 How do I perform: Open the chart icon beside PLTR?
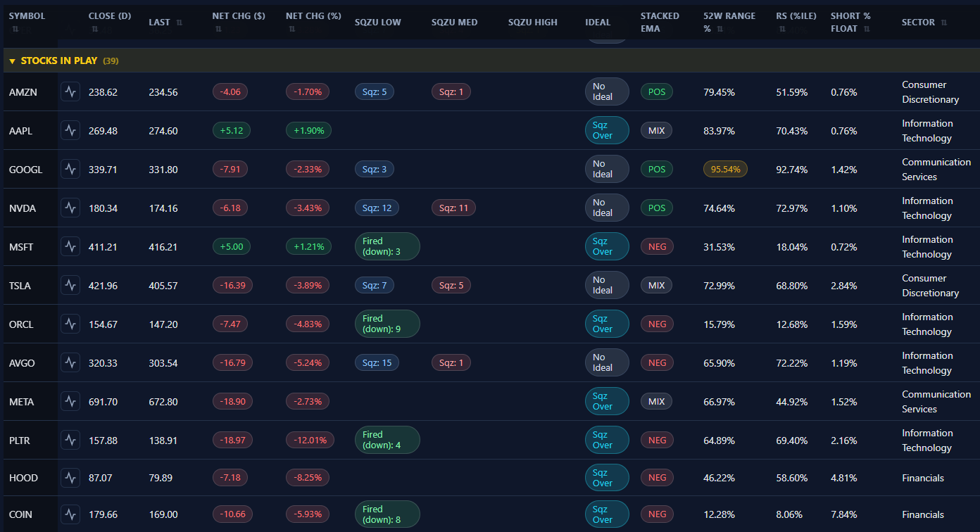(x=70, y=440)
